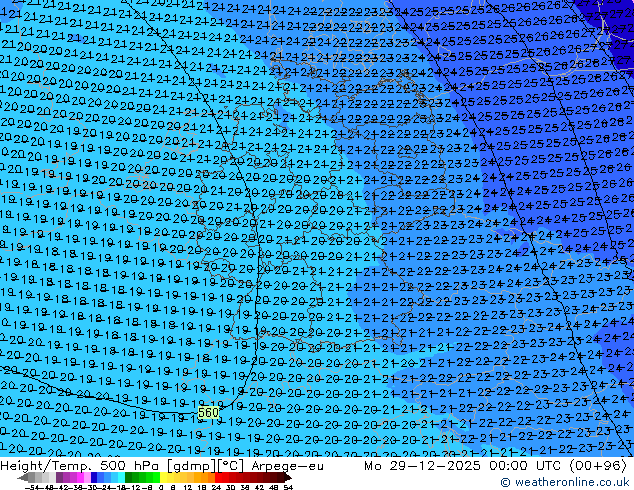Click the '54' legend scale maximum value

pos(287,487)
